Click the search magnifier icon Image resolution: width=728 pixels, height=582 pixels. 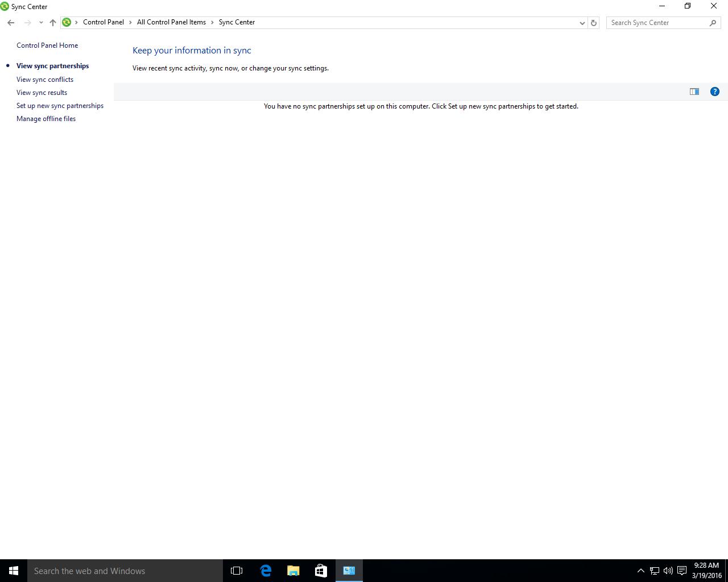click(x=713, y=23)
